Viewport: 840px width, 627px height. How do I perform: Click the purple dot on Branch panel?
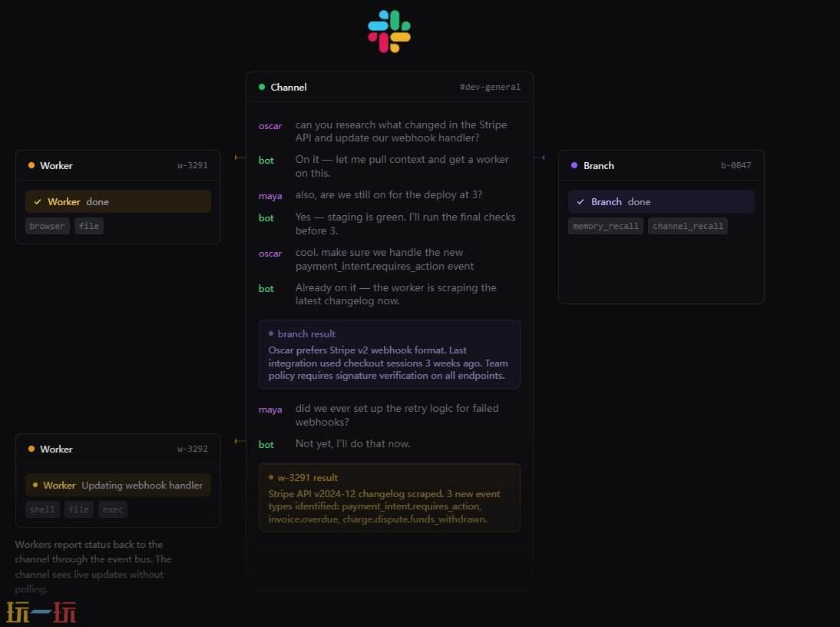[x=574, y=165]
